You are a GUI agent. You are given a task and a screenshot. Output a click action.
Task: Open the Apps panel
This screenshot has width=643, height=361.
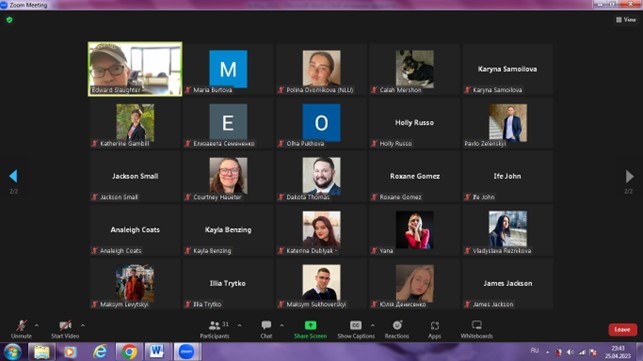(x=434, y=329)
